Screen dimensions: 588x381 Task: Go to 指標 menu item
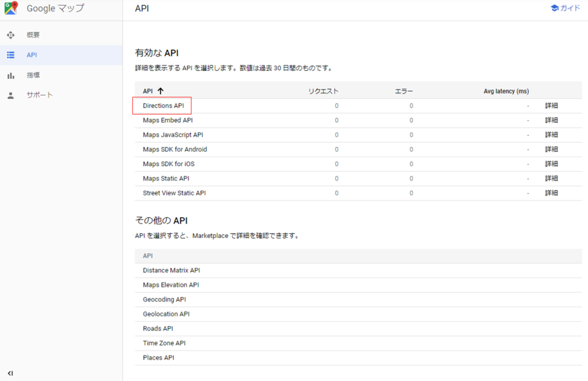[33, 75]
